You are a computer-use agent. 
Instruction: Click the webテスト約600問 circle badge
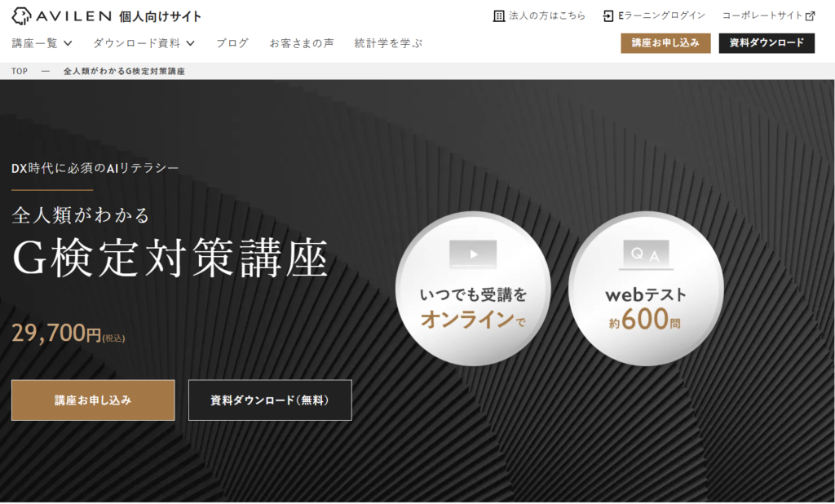click(645, 289)
